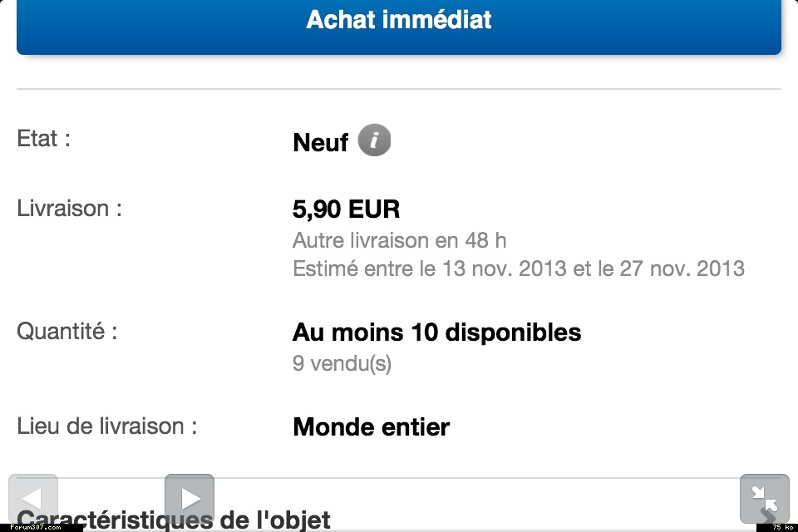Go to previous image with left arrow
This screenshot has width=798, height=532.
[33, 498]
